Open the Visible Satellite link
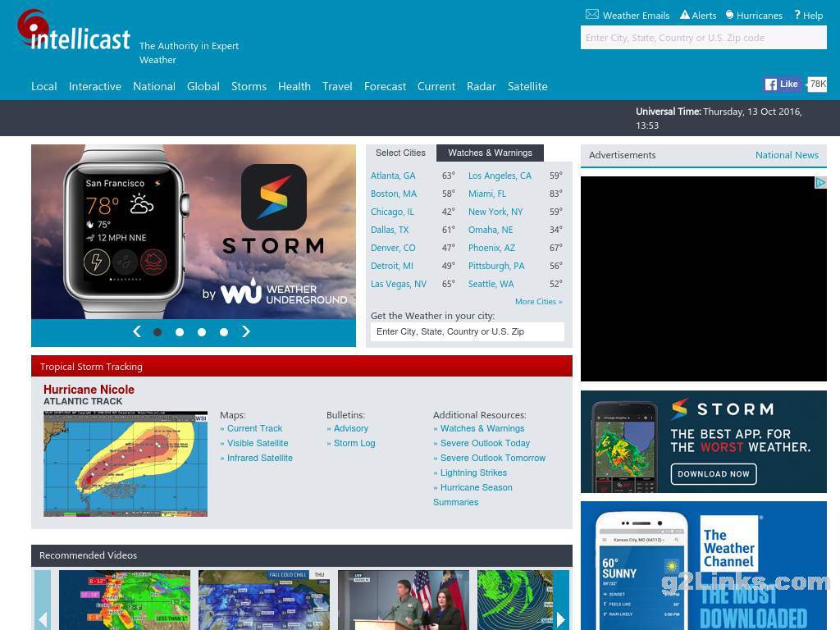The width and height of the screenshot is (840, 630). 257,443
